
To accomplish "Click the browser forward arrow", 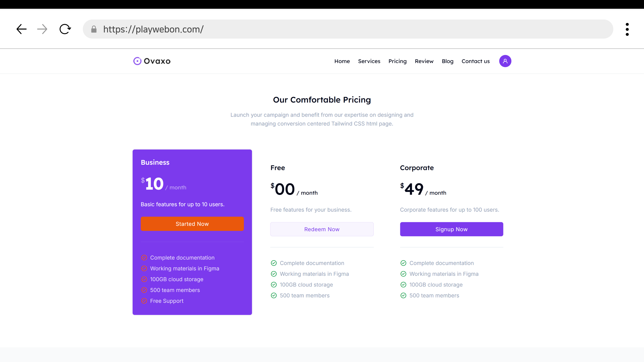I will (42, 29).
